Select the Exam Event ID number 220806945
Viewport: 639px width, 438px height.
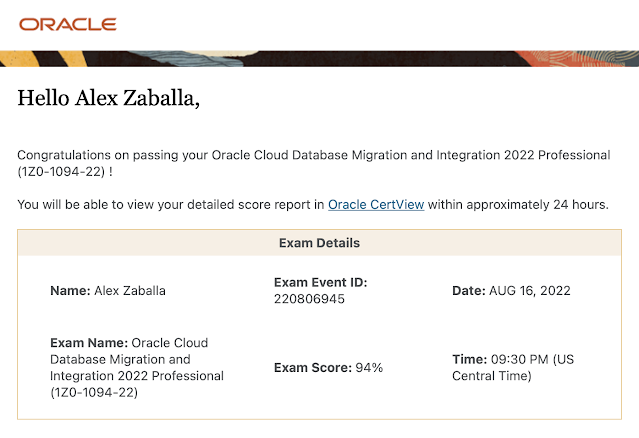click(309, 299)
